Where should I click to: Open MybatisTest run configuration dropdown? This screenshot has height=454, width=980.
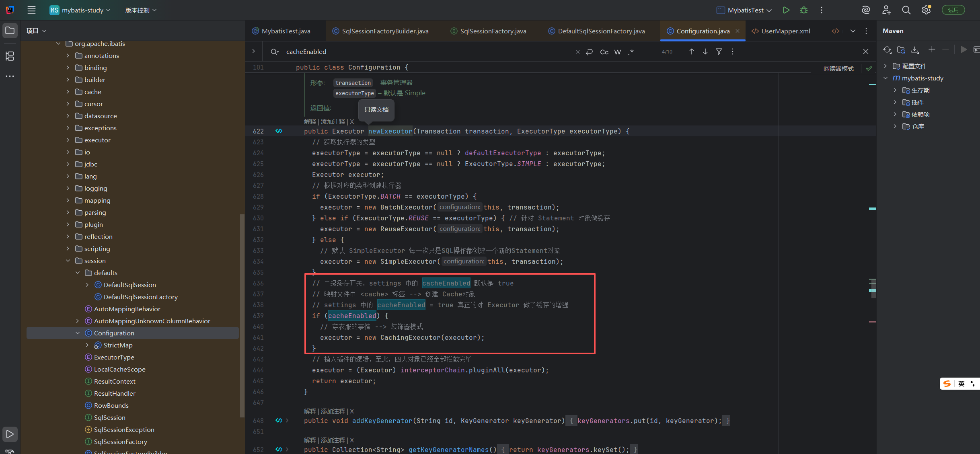[744, 10]
